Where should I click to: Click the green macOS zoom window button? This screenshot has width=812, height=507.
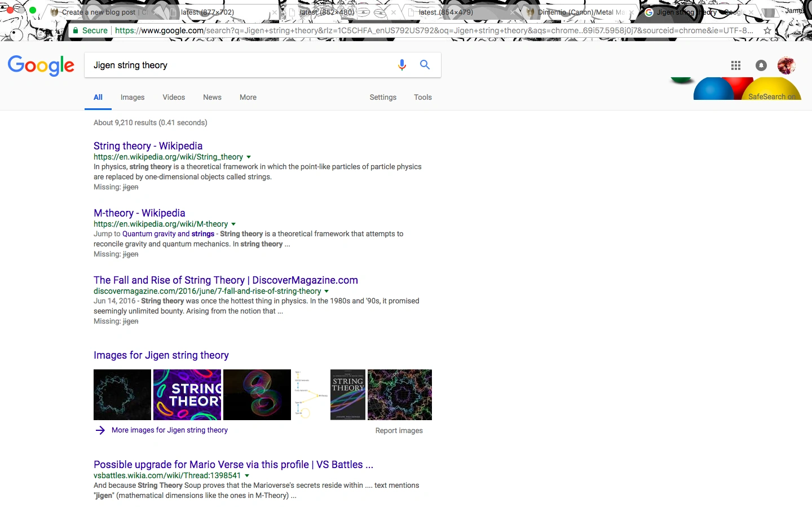tap(33, 10)
